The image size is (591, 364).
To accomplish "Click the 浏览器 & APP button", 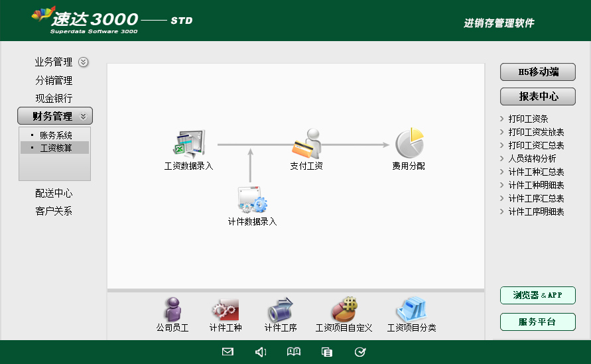I will pyautogui.click(x=538, y=296).
